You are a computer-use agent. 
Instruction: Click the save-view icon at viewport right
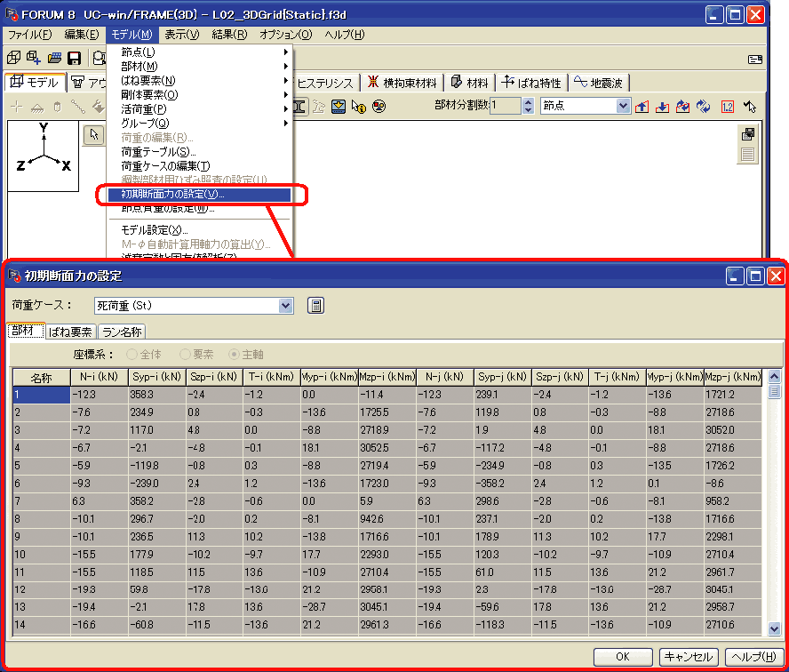(748, 134)
